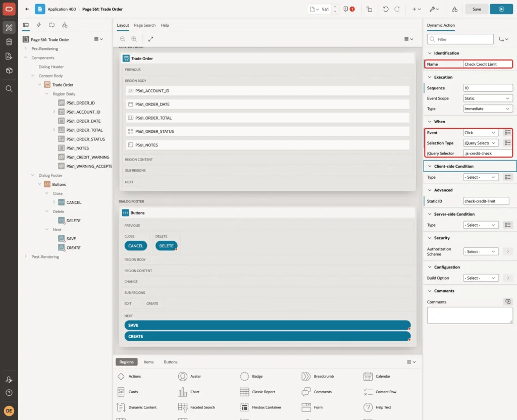
Task: Open the page selector dropdown
Action: tap(315, 9)
